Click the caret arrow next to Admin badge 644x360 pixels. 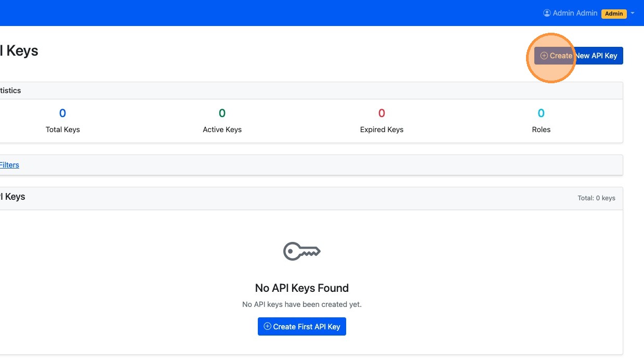click(x=633, y=14)
